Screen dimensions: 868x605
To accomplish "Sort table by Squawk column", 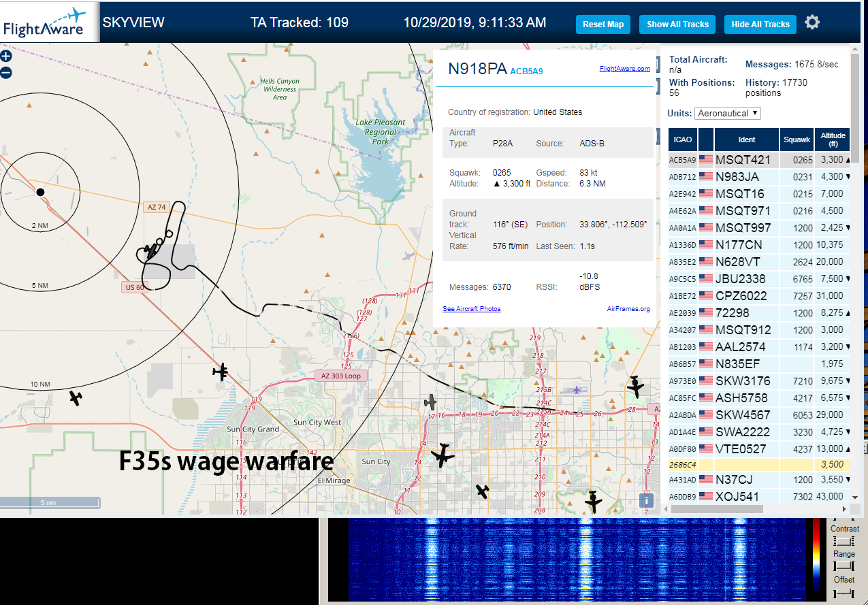I will [797, 140].
